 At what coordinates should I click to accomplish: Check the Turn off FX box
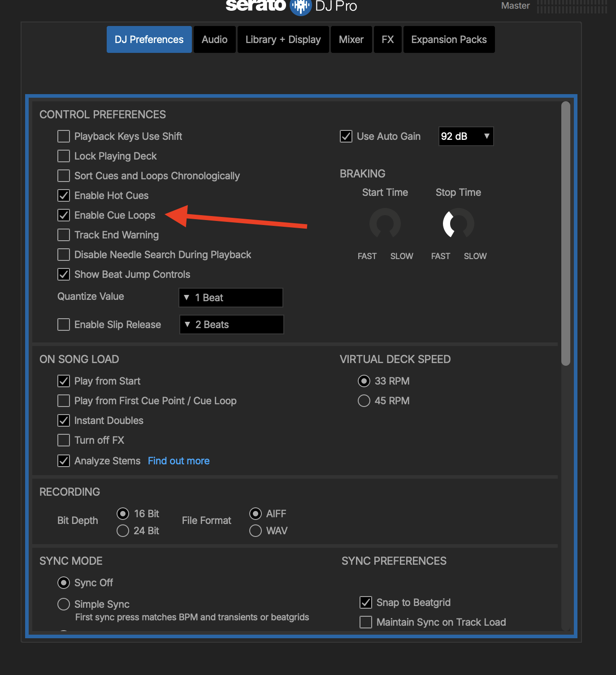pos(64,440)
